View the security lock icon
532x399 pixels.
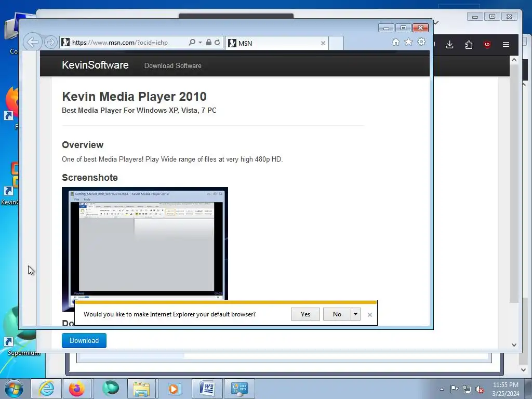[209, 43]
